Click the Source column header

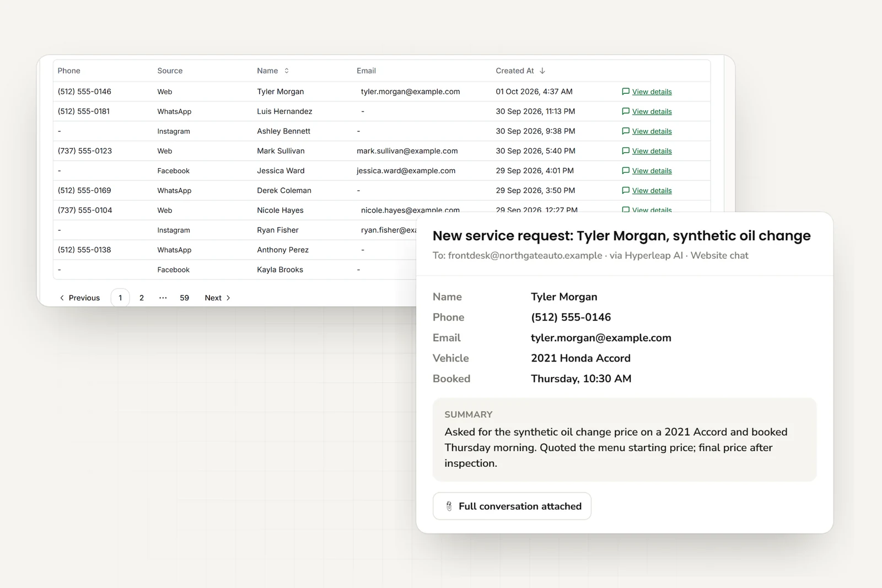point(170,71)
